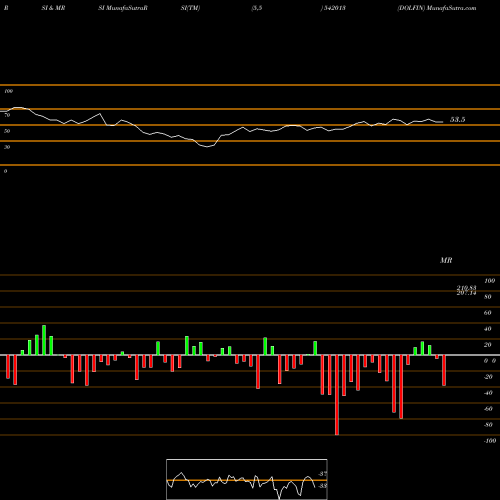
Task: Click the RSI axis label 30
Action: tap(7, 147)
